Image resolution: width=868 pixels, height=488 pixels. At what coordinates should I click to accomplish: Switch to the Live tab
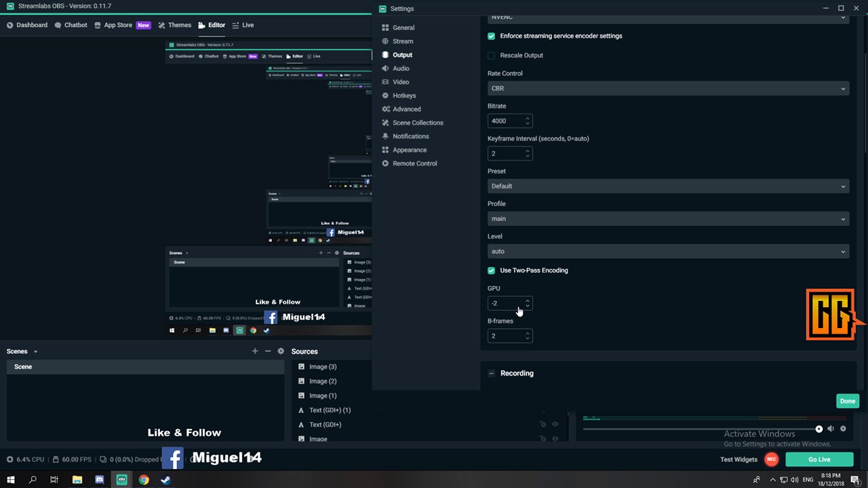tap(243, 25)
